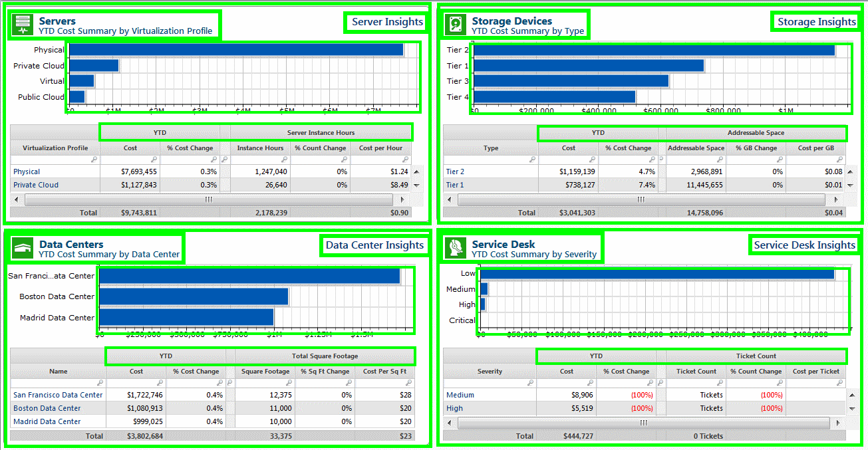Viewport: 868px width, 450px height.
Task: Open the Storage Insights link
Action: 817,22
